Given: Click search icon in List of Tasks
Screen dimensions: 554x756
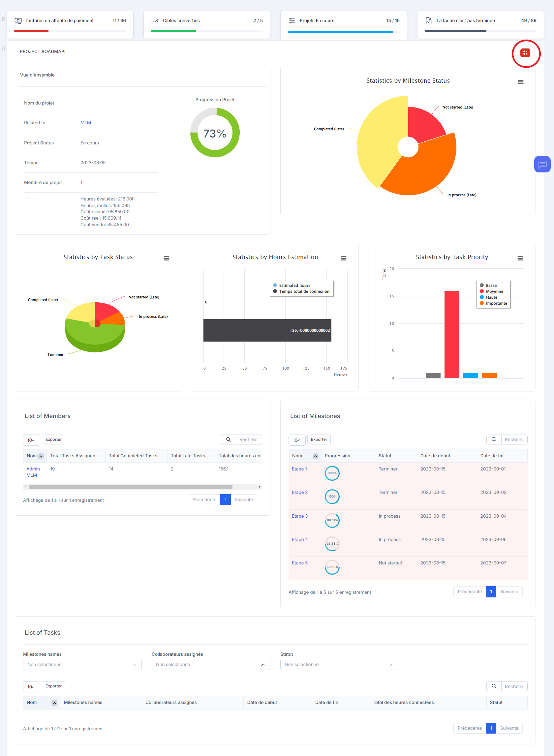Looking at the screenshot, I should (x=494, y=686).
